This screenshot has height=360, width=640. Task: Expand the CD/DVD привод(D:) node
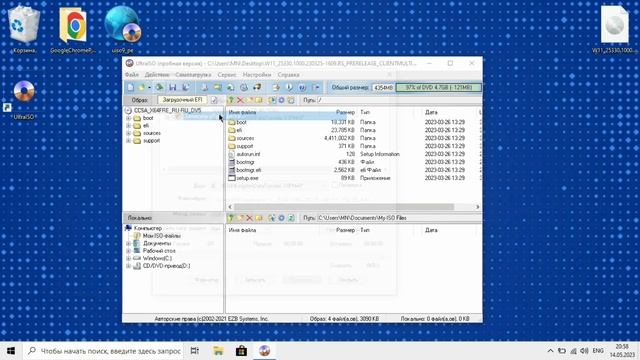point(128,266)
